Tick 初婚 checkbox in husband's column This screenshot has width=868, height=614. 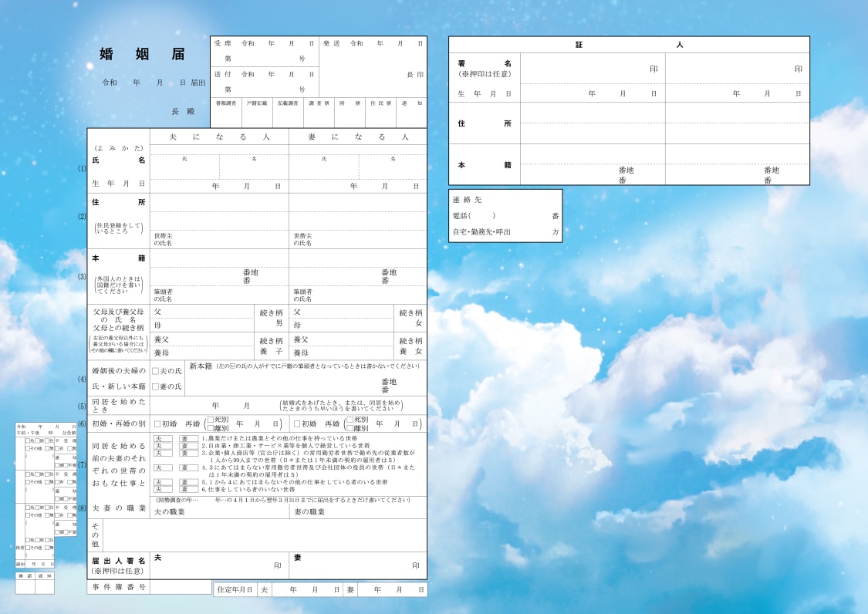pyautogui.click(x=157, y=424)
